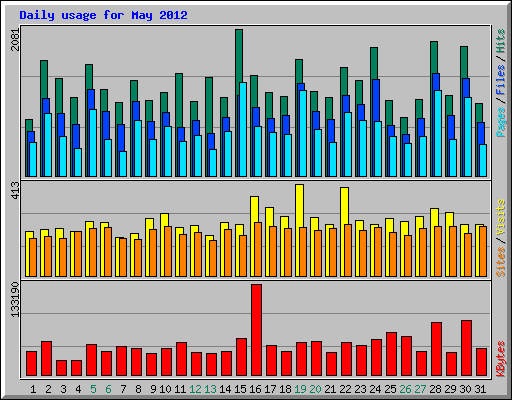The width and height of the screenshot is (512, 400).
Task: Click the Visits legend label
Action: coord(501,218)
